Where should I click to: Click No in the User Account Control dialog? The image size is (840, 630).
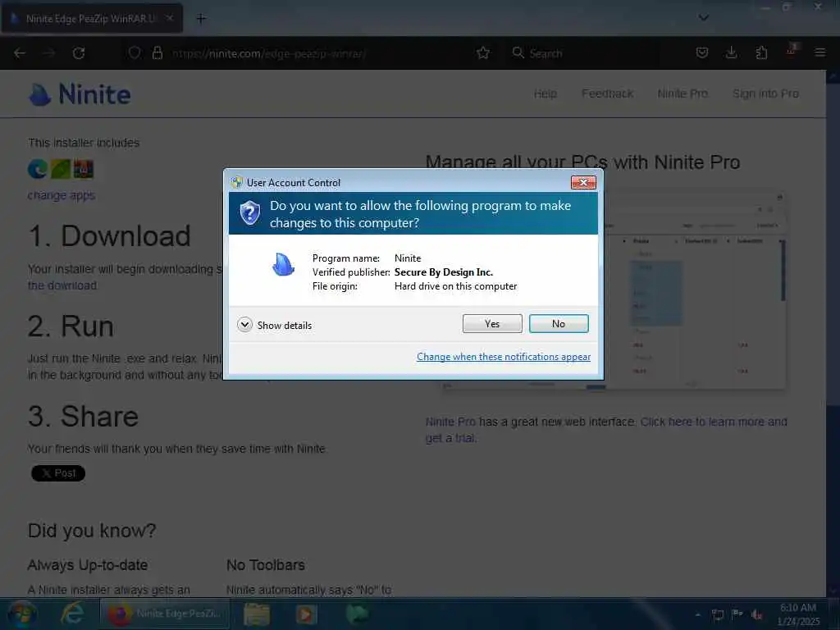(x=558, y=323)
